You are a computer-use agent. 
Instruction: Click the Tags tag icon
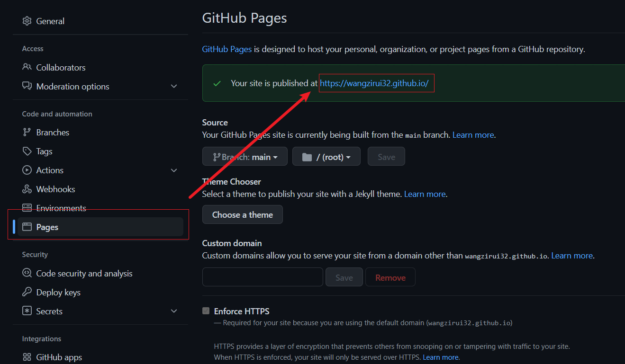[x=27, y=151]
